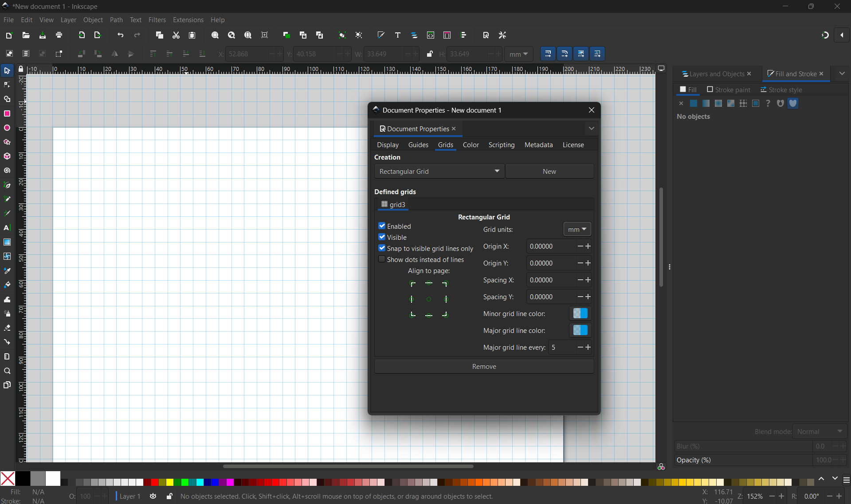Select the Paint bucket tool
851x504 pixels.
point(7,285)
